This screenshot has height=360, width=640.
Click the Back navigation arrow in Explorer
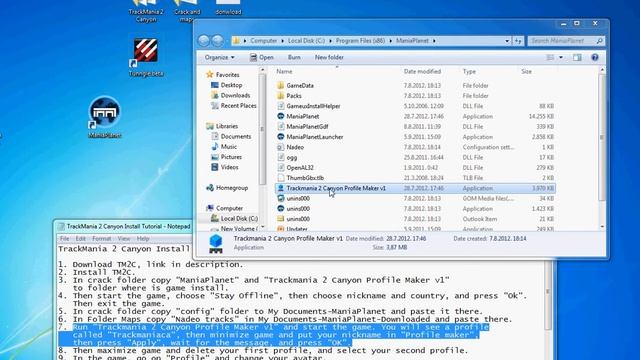click(x=204, y=40)
